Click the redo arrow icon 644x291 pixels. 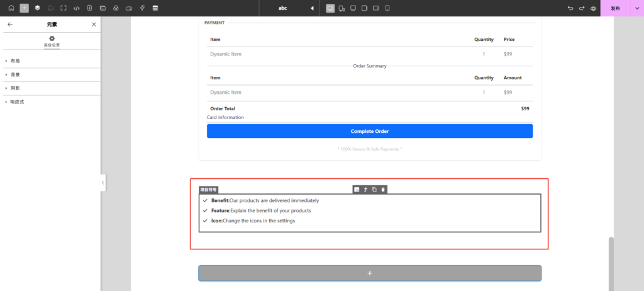point(582,8)
